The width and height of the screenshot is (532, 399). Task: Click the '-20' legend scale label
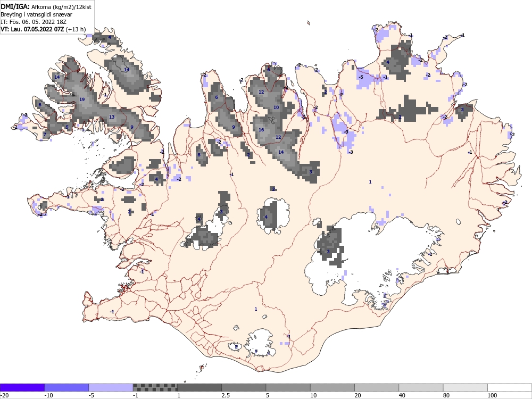pos(4,395)
